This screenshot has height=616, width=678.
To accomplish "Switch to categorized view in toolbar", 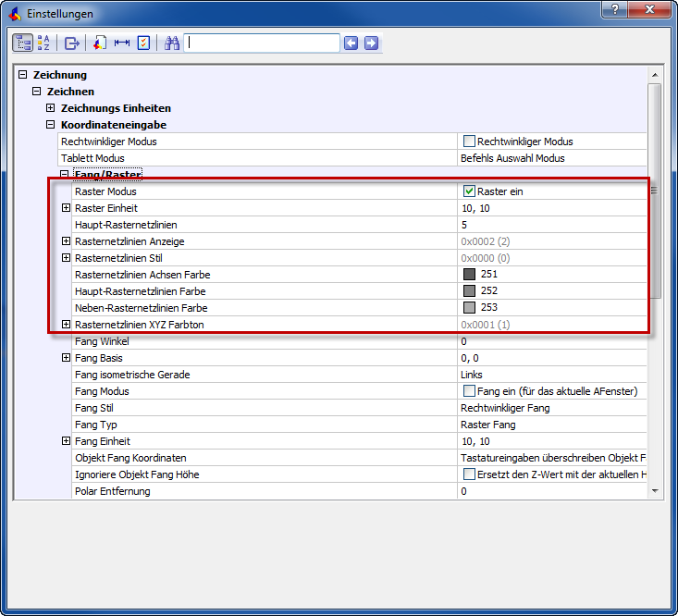I will click(x=23, y=43).
